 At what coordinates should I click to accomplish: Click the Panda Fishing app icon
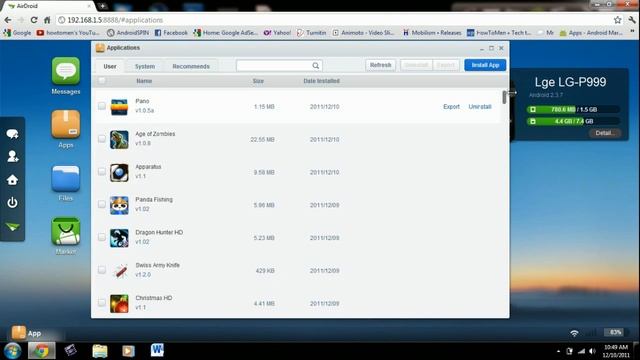coord(119,205)
